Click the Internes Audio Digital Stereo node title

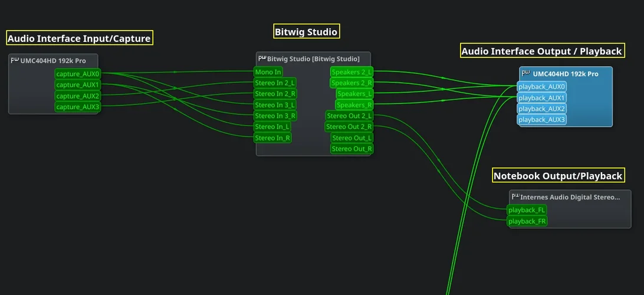click(x=570, y=197)
